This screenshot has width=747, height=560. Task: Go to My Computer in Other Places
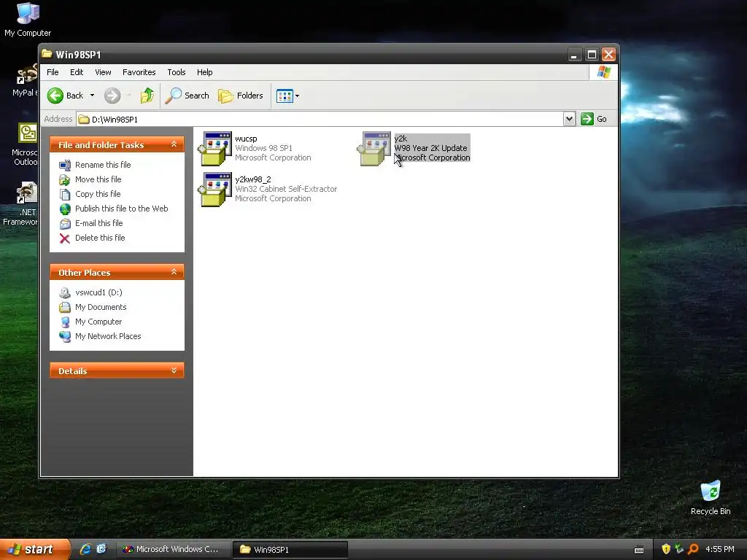(98, 322)
